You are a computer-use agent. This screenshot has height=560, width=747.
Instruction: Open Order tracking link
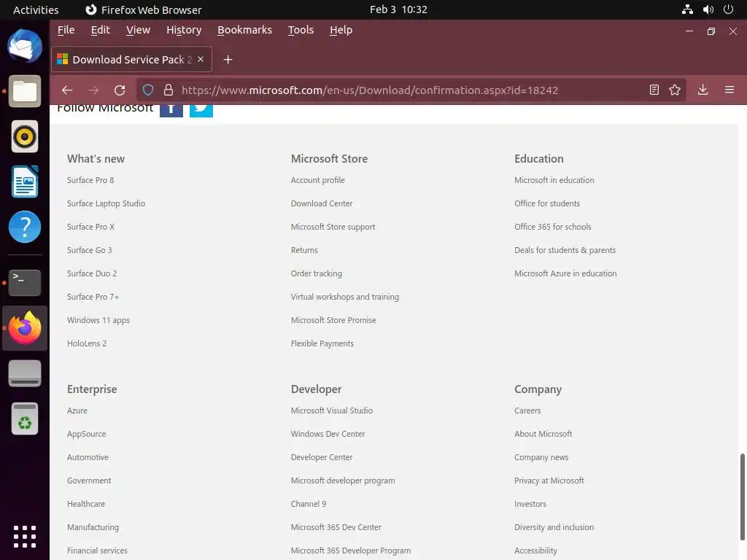(317, 273)
